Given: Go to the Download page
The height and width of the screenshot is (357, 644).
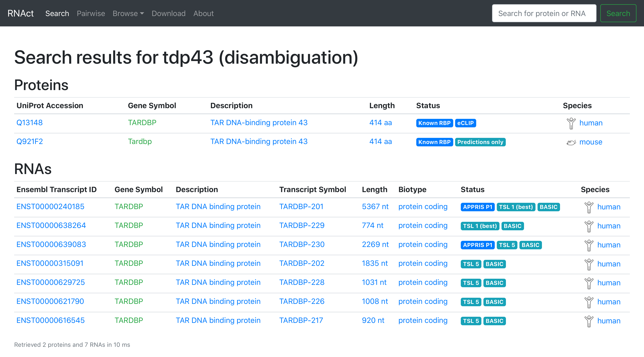Looking at the screenshot, I should tap(168, 14).
